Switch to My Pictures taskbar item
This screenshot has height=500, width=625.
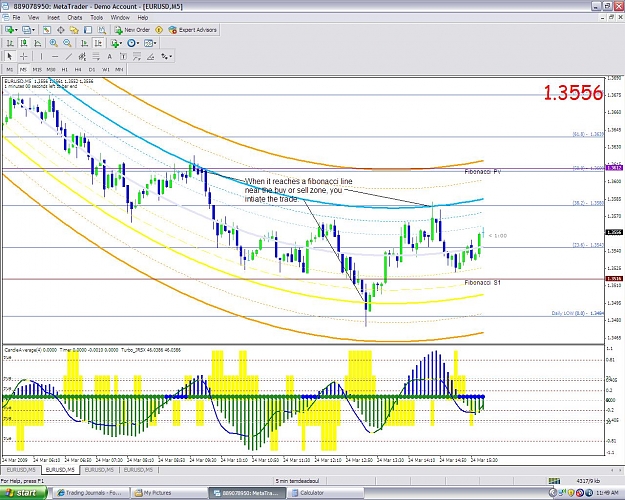click(x=169, y=493)
